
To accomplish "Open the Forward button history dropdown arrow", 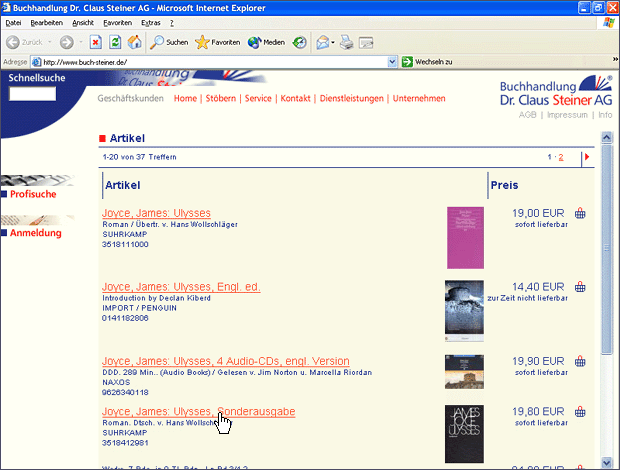I will [81, 42].
